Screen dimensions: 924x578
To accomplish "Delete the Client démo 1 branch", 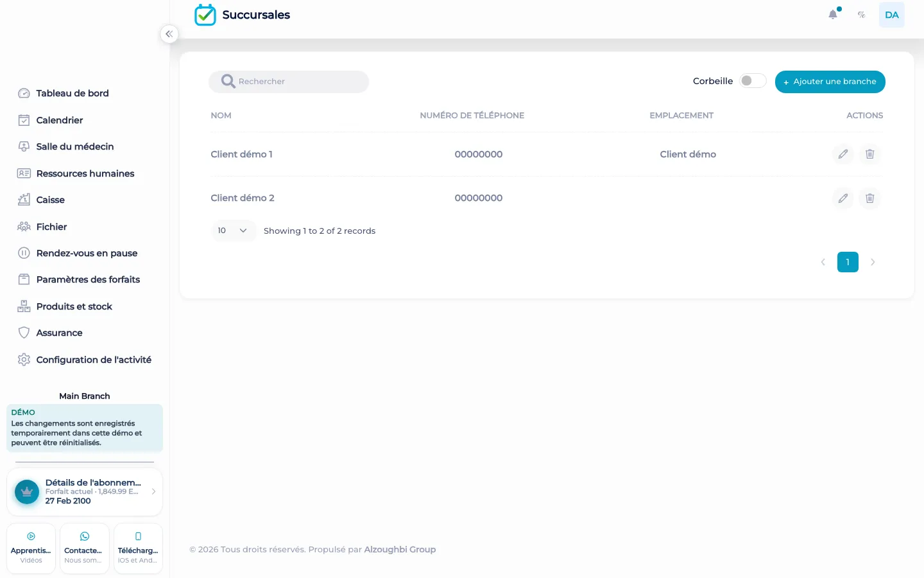I will click(869, 154).
